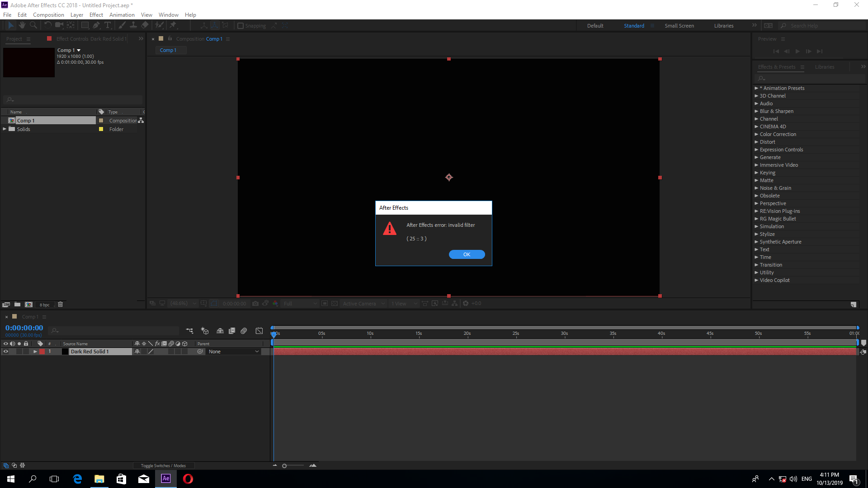The width and height of the screenshot is (868, 488).
Task: Click the None parent dropdown for Dark Red Solid 1
Action: click(232, 352)
